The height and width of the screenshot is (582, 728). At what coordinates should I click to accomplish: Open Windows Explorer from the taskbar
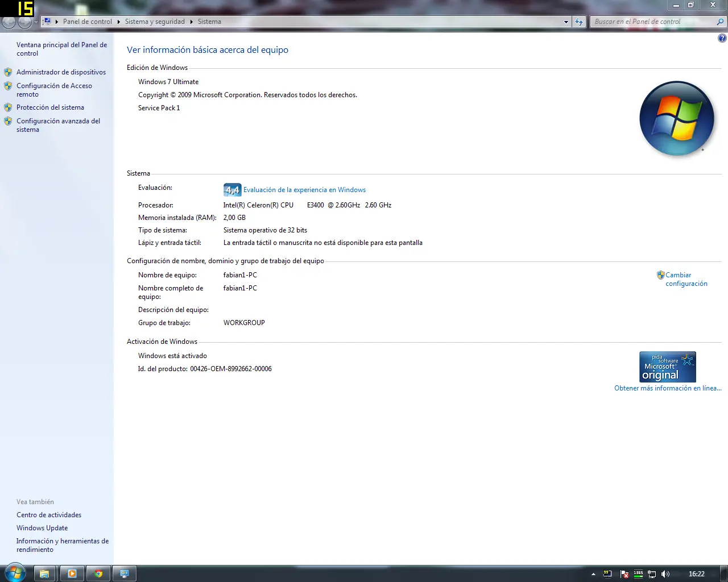point(44,573)
